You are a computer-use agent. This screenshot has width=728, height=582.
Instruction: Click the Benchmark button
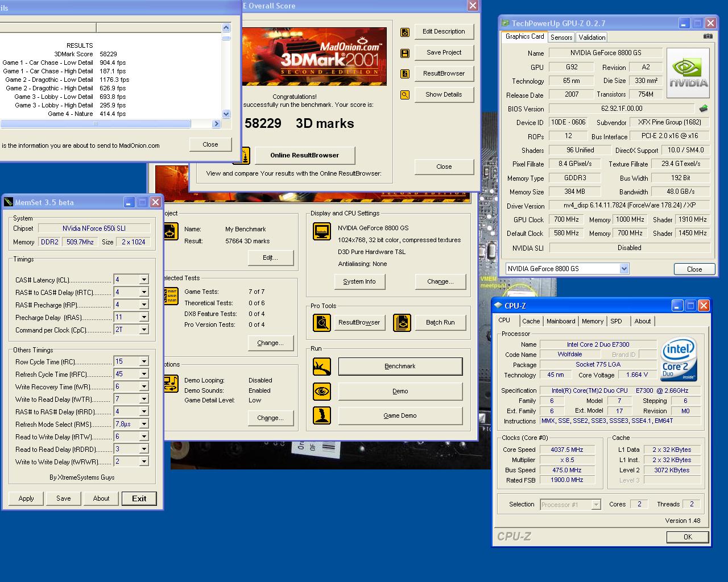400,367
